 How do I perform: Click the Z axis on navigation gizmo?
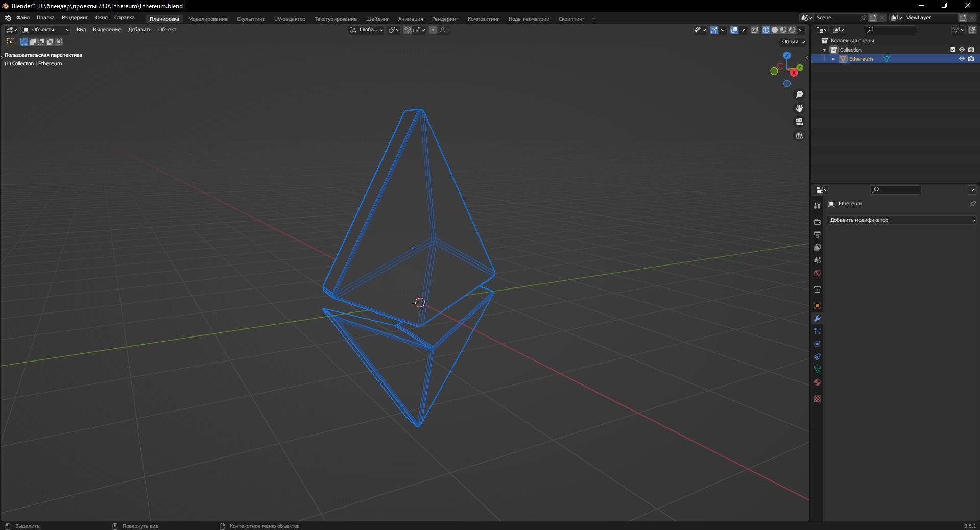click(x=787, y=55)
